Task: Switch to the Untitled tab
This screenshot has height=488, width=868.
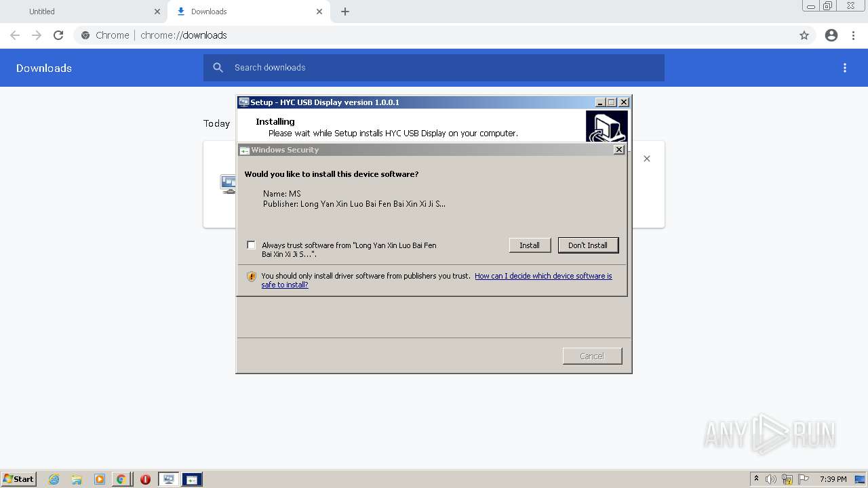Action: pos(42,12)
